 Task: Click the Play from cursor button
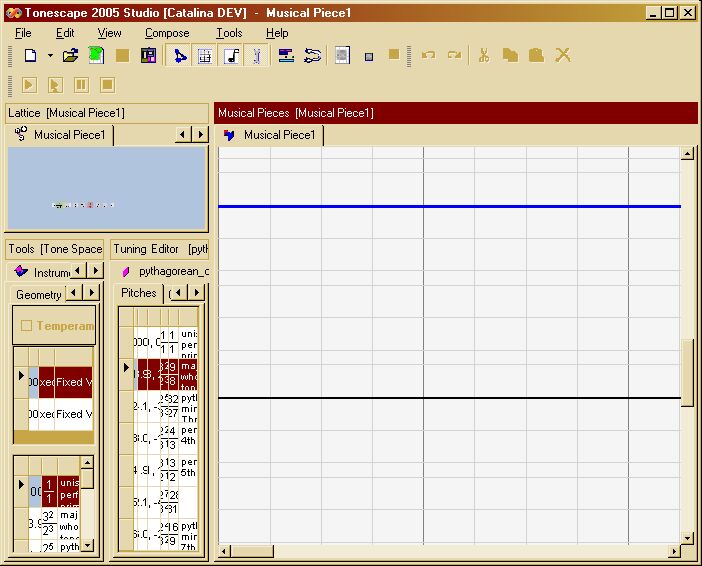(55, 85)
